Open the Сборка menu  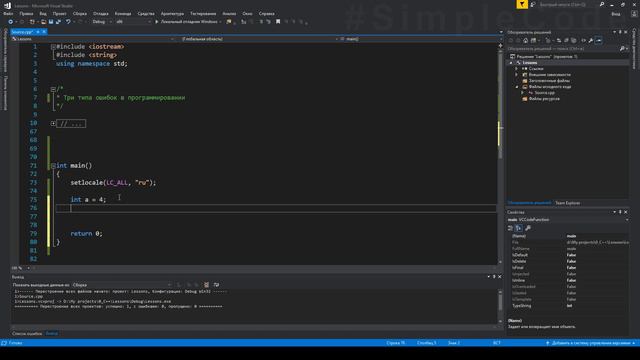(80, 14)
